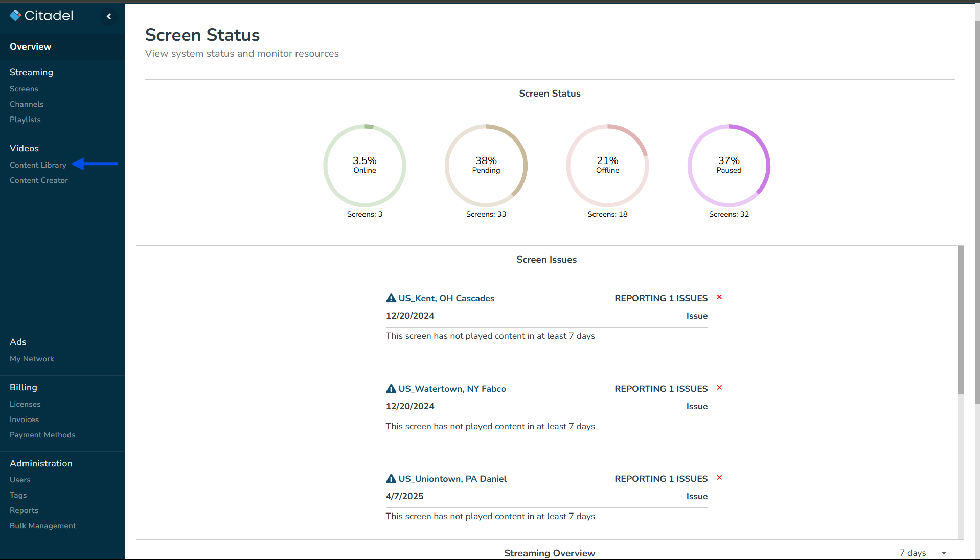Go to the Overview page
980x560 pixels.
30,46
